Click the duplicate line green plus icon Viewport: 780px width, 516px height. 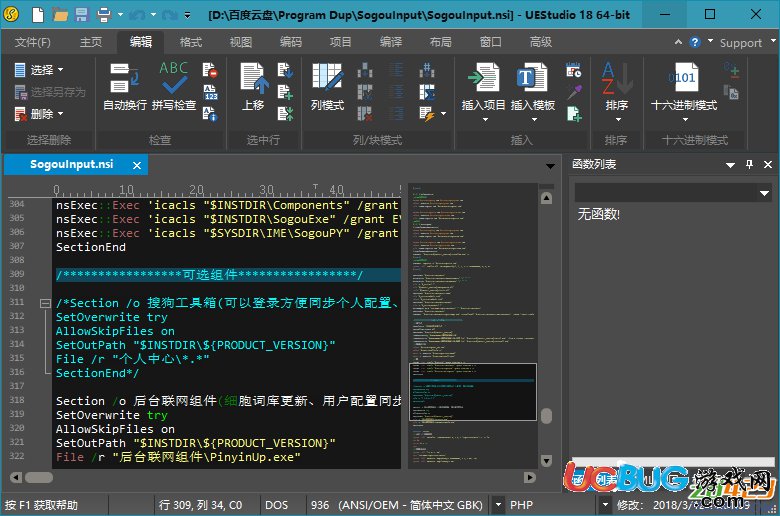pos(285,92)
